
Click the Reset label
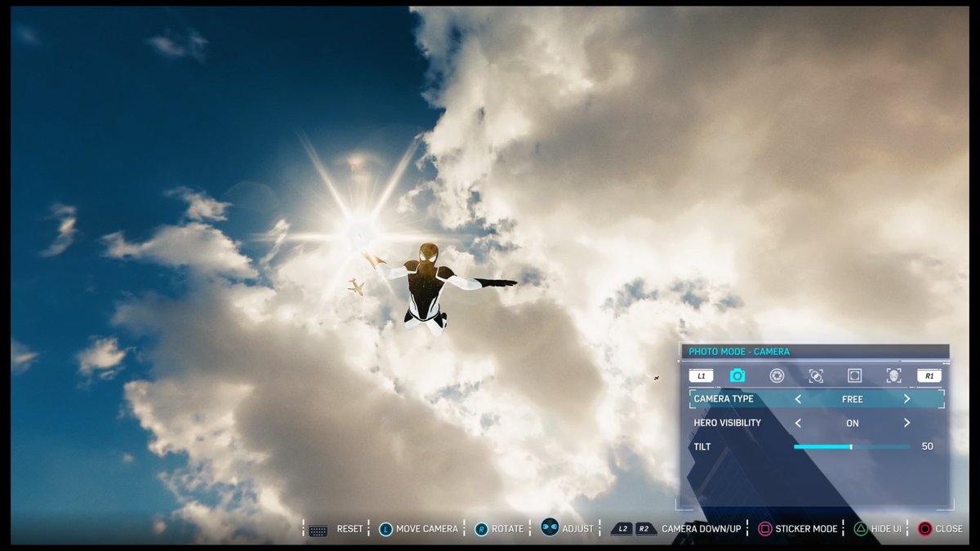point(350,529)
